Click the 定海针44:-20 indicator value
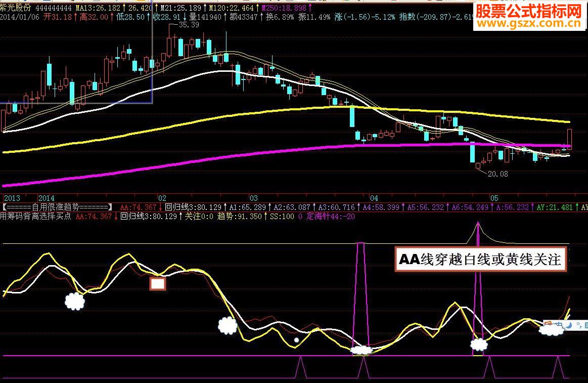This screenshot has height=383, width=588. pyautogui.click(x=330, y=216)
